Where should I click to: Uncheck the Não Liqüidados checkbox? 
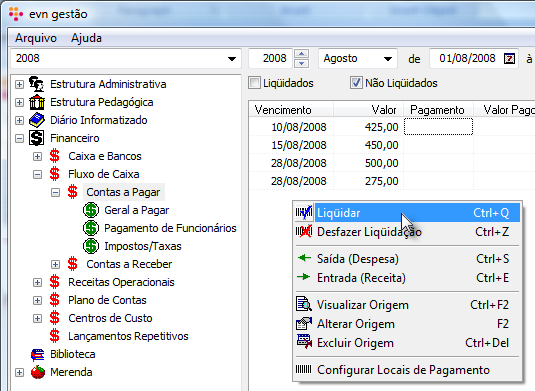[356, 83]
